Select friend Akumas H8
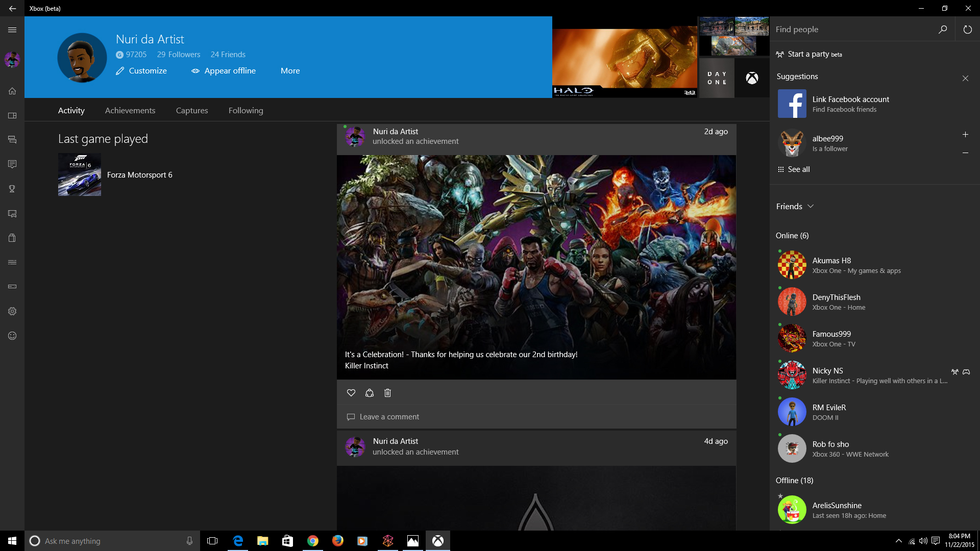The width and height of the screenshot is (980, 551). (x=875, y=265)
